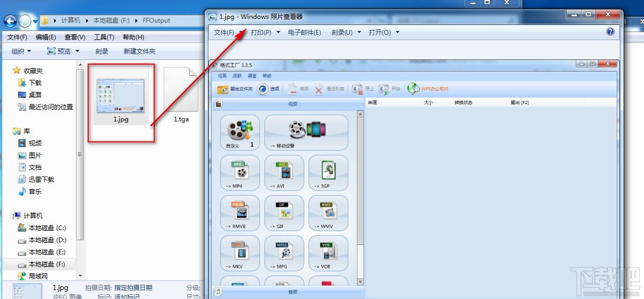
Task: Select 迅雷下载 in navigation pane
Action: [x=36, y=179]
